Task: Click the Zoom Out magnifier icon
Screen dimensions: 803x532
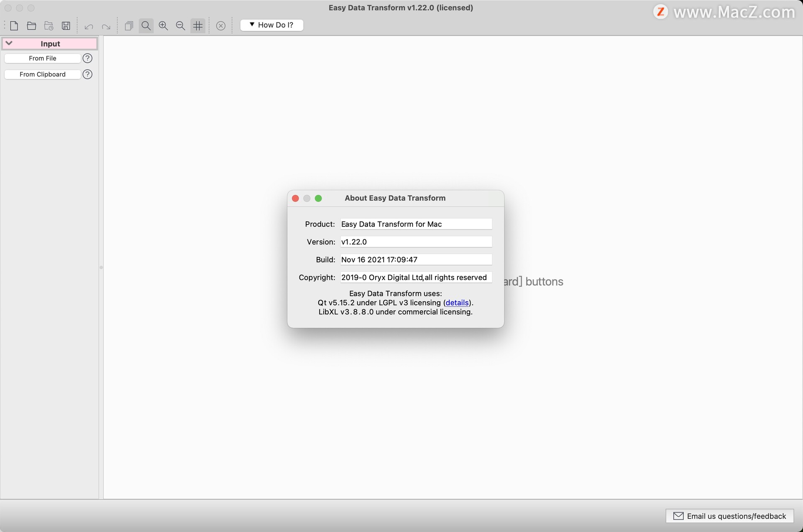Action: pos(180,25)
